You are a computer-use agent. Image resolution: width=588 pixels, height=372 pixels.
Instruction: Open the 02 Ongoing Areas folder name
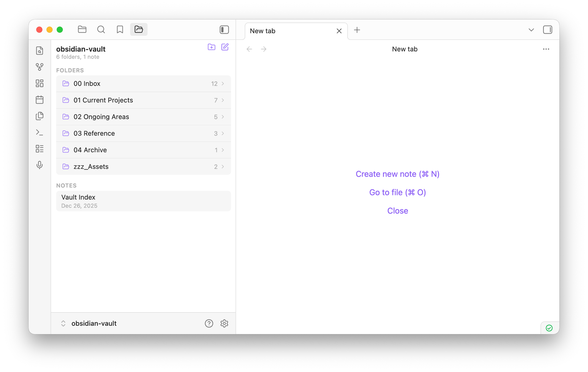point(101,117)
